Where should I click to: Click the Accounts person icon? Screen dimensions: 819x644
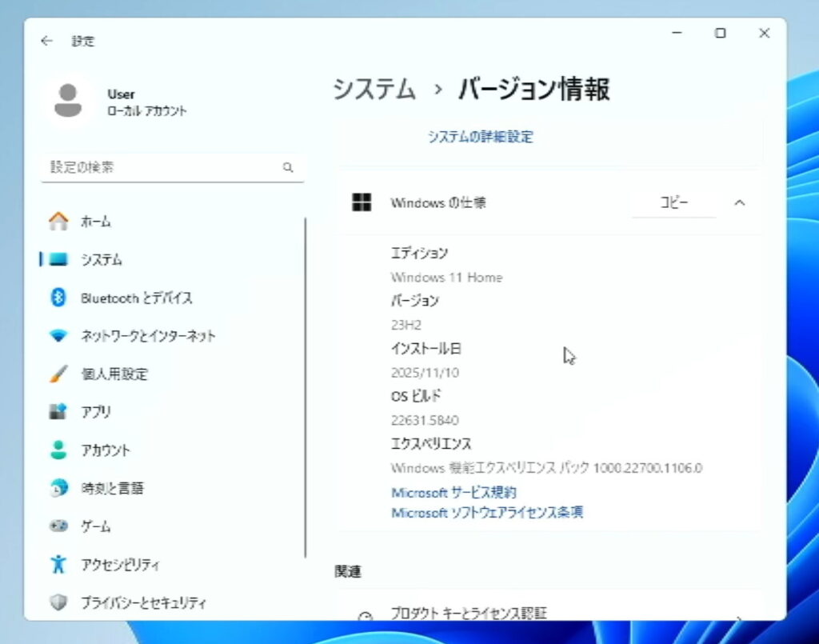pyautogui.click(x=58, y=450)
